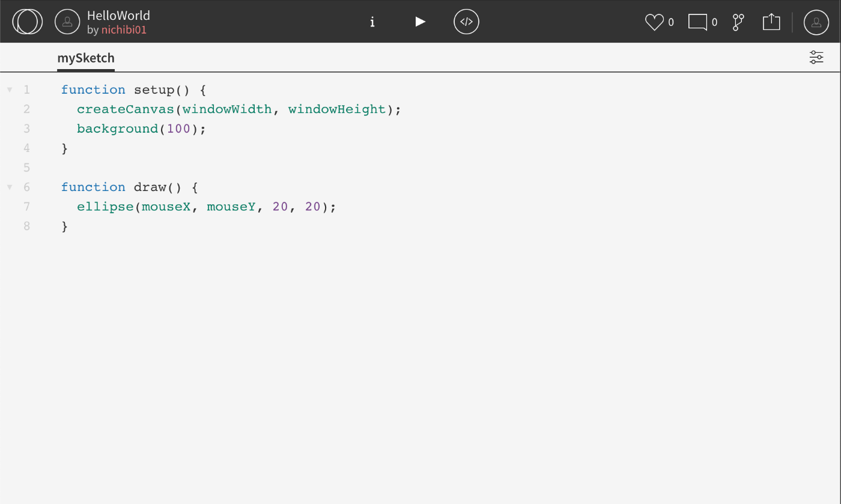Collapse the setup function code block
This screenshot has width=841, height=504.
pos(10,89)
